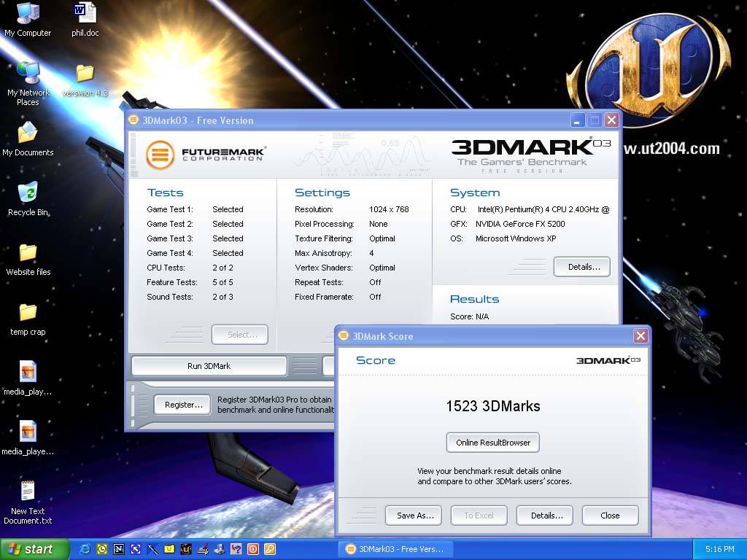Click the orange key icon in Quick Launch
This screenshot has width=747, height=560.
(x=270, y=549)
